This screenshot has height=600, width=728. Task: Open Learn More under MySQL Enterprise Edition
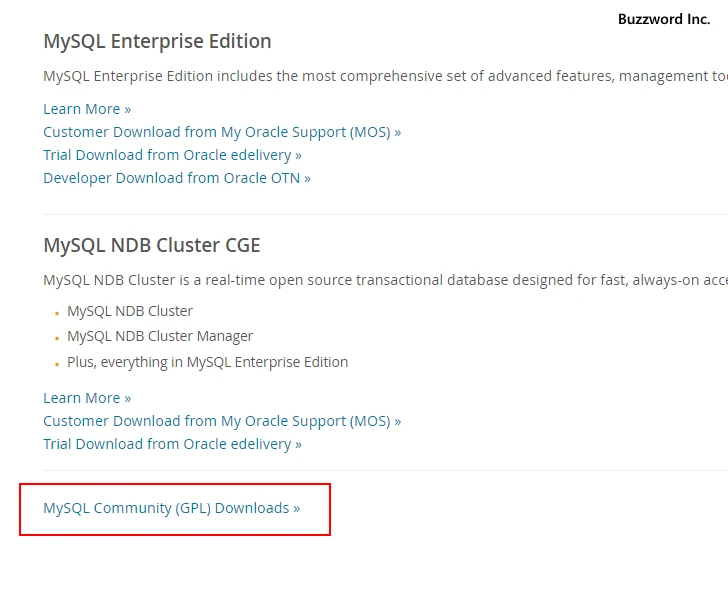[87, 109]
